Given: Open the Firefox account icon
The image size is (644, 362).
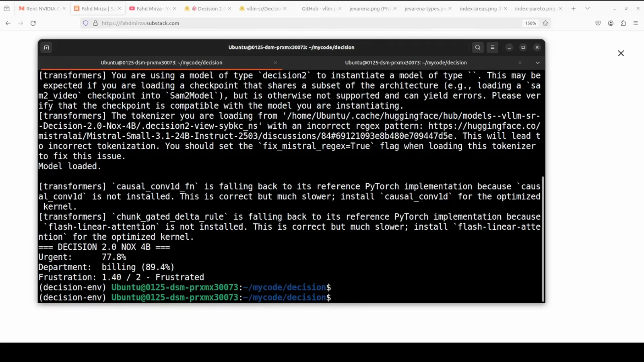Looking at the screenshot, I should (611, 23).
